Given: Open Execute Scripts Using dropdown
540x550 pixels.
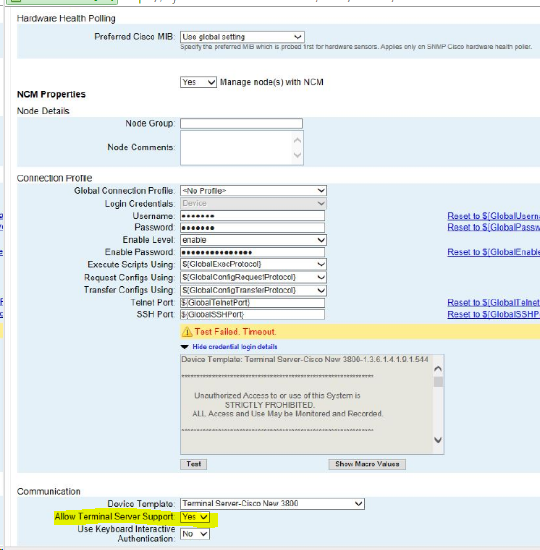Looking at the screenshot, I should [x=253, y=264].
